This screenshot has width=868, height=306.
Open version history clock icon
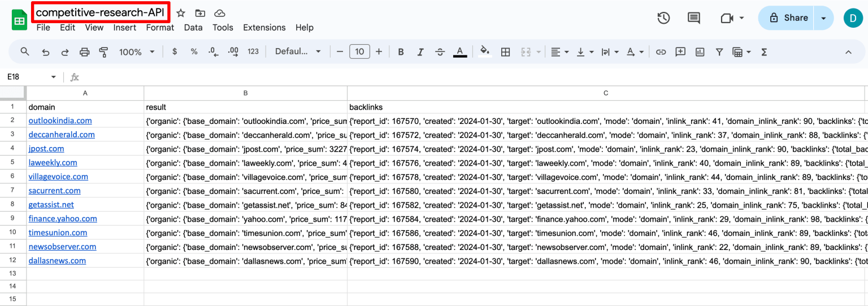point(663,18)
